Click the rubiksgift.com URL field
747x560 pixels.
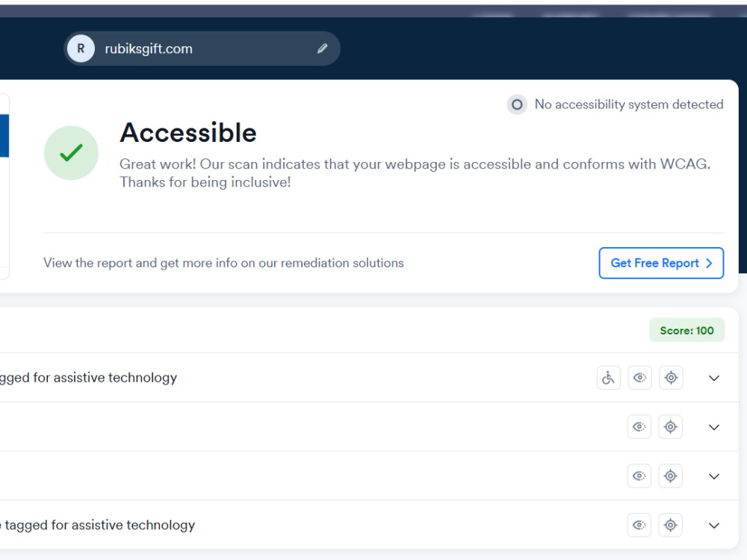(x=202, y=49)
